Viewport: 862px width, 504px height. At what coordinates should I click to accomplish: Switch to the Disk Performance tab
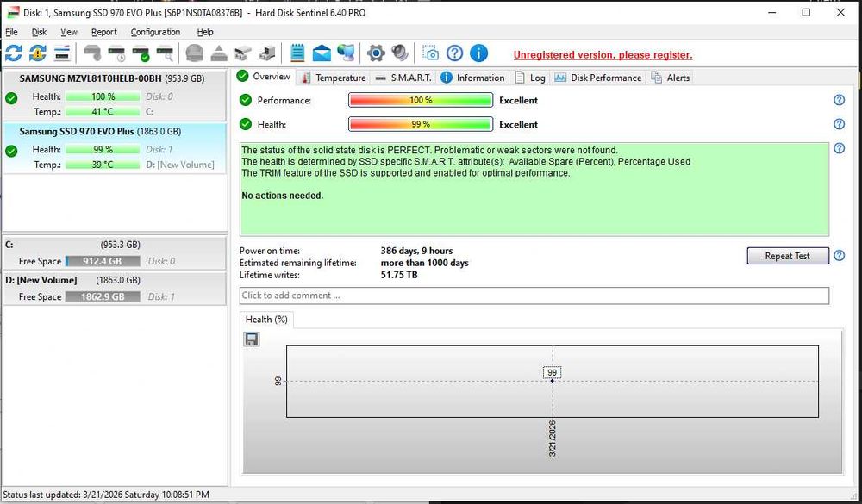tap(598, 78)
